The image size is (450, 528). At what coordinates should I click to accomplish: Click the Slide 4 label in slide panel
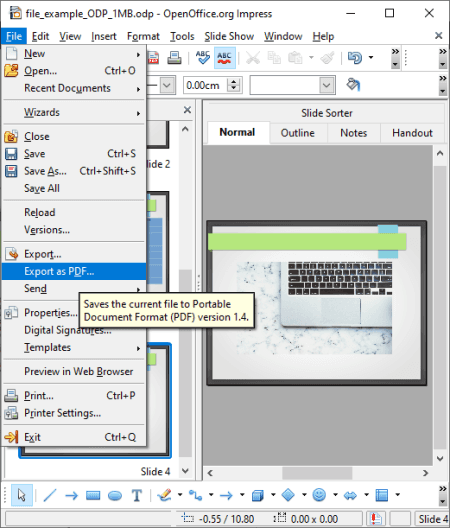tap(155, 471)
